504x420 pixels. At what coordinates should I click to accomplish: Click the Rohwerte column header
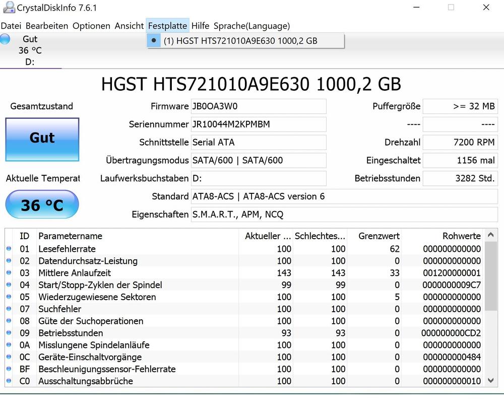click(461, 236)
